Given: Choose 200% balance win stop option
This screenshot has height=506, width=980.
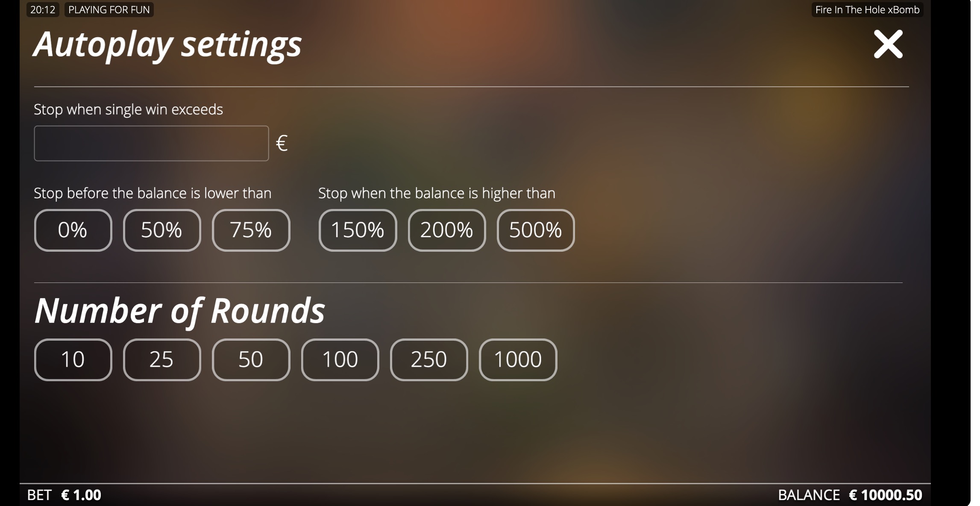Looking at the screenshot, I should pos(446,230).
